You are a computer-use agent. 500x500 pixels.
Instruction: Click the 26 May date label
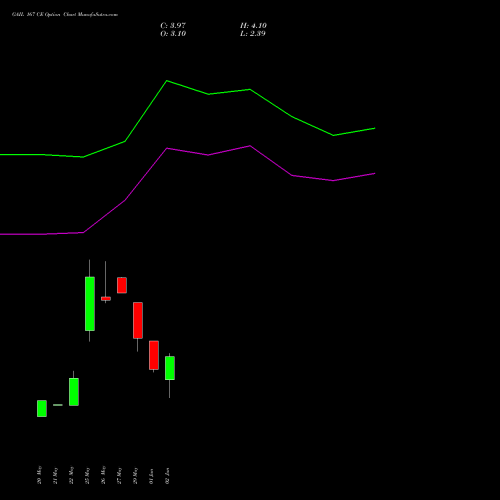point(103,475)
